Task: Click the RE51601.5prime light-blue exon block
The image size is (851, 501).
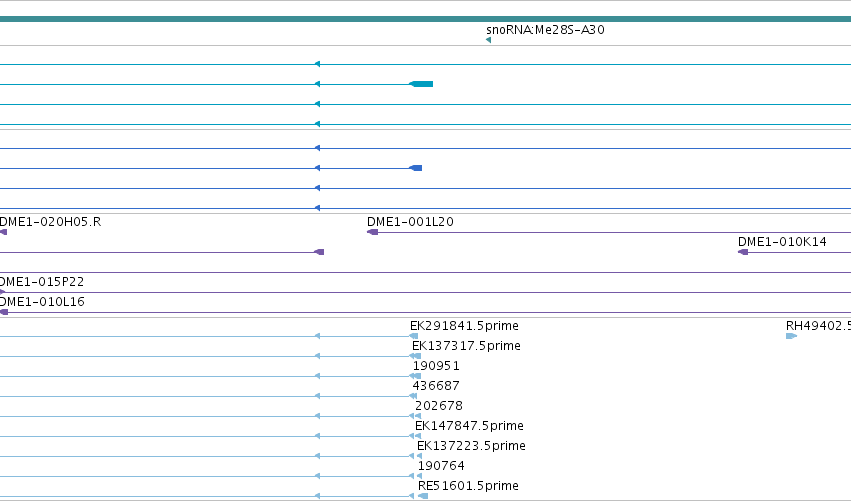Action: click(423, 496)
